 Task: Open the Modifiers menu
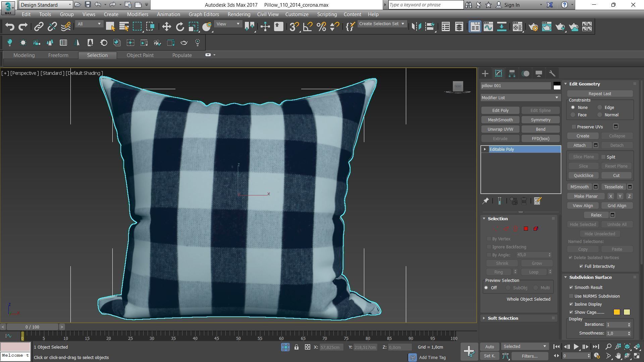click(138, 14)
